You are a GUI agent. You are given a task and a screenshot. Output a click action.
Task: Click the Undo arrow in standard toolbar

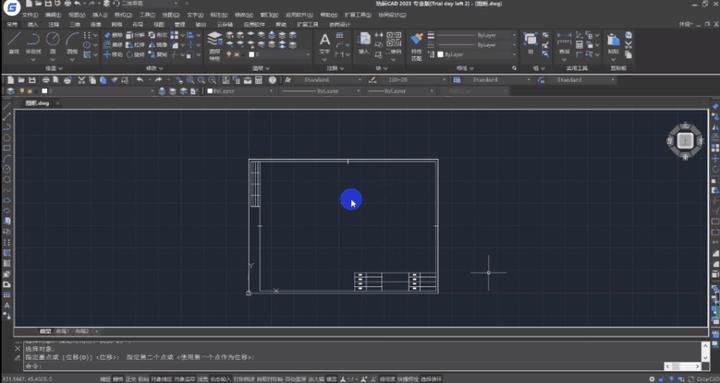point(140,80)
